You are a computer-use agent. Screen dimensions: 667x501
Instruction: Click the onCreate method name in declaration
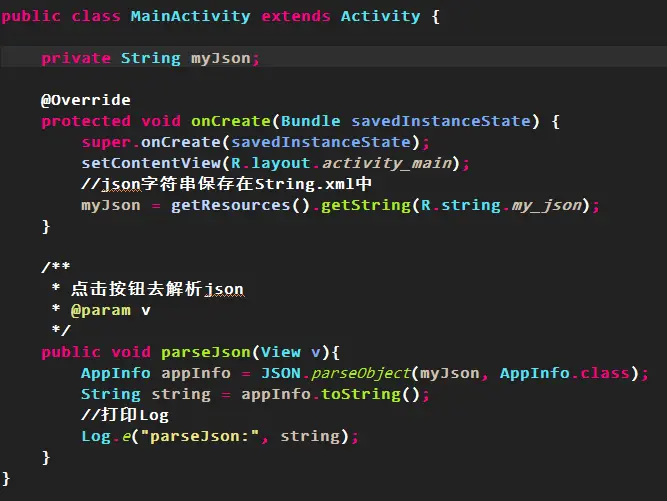coord(231,121)
